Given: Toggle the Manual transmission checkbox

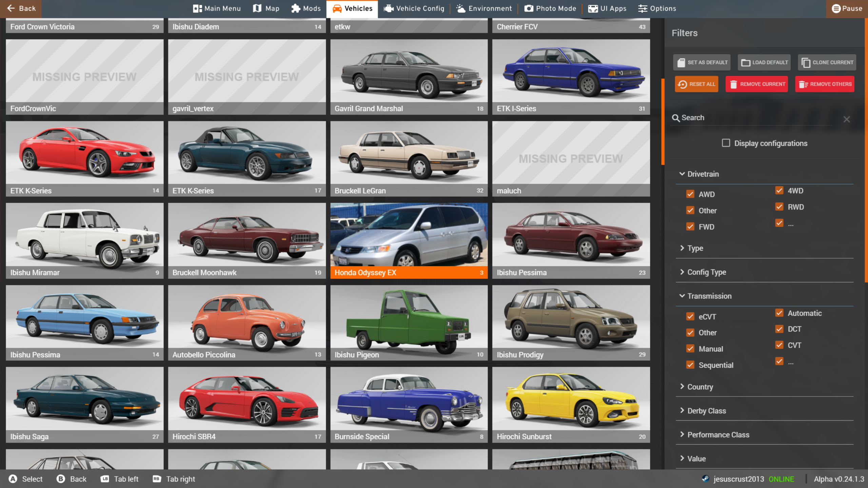Looking at the screenshot, I should [x=690, y=349].
